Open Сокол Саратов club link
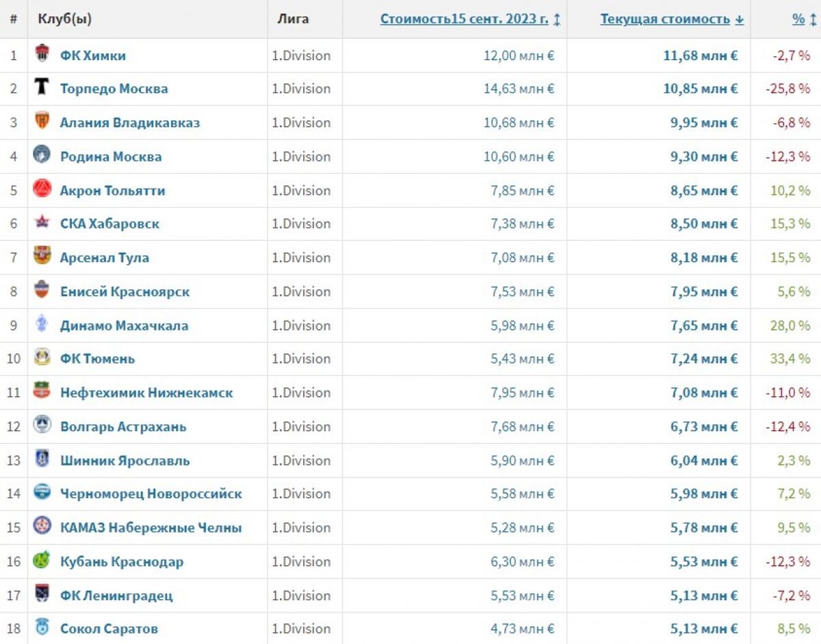The width and height of the screenshot is (821, 644). 109,628
